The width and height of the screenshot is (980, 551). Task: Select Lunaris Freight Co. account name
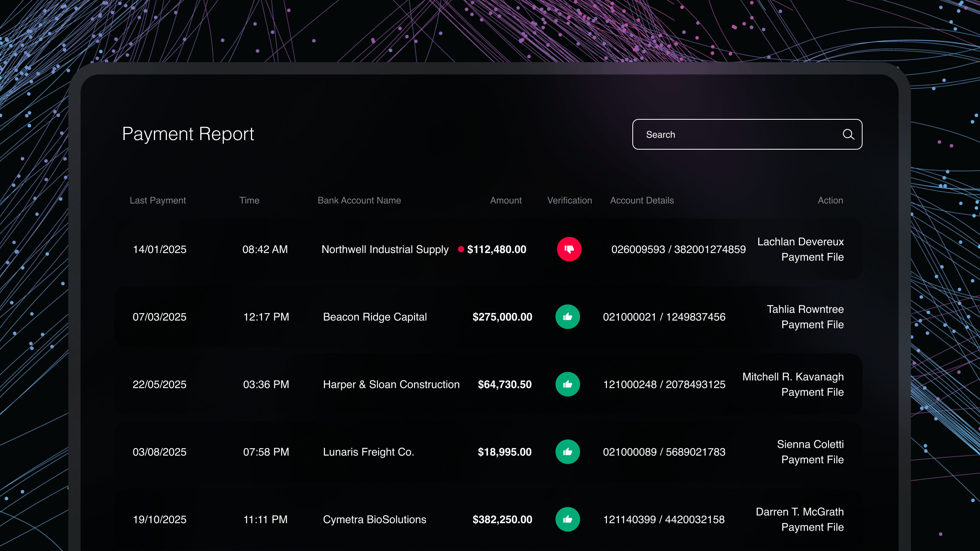(x=369, y=452)
